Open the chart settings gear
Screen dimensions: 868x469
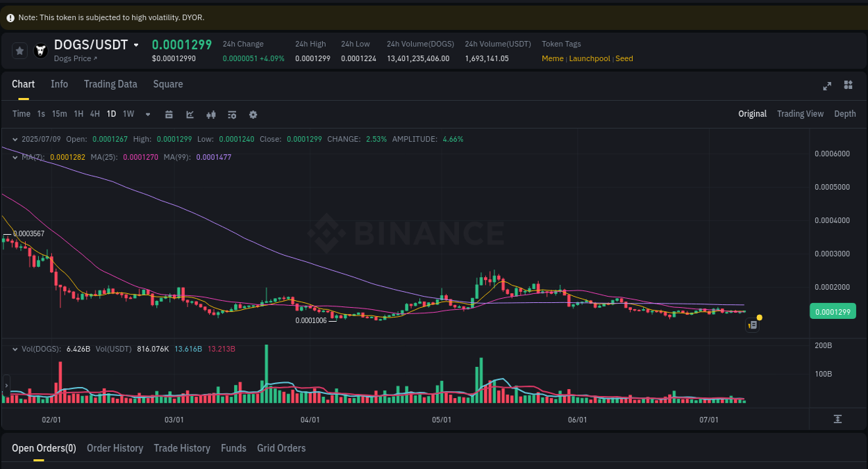[253, 114]
